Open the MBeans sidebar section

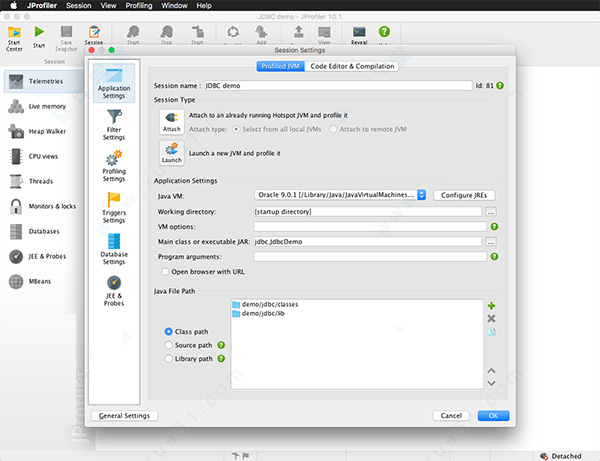[44, 281]
